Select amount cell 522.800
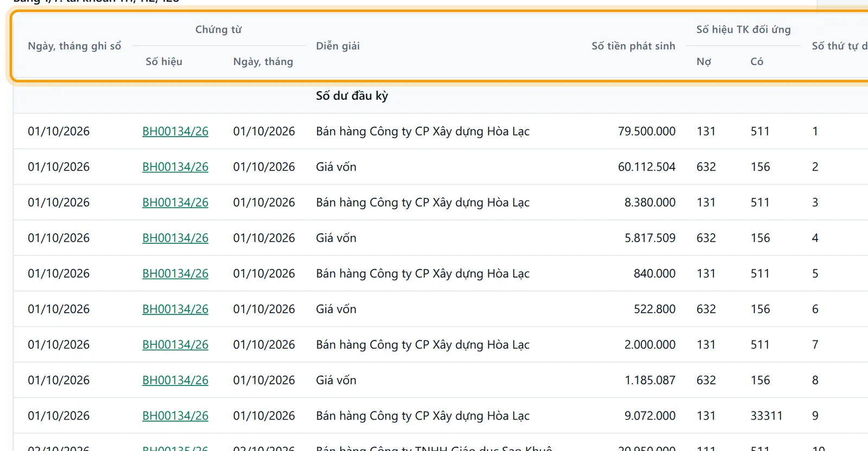Viewport: 868px width, 451px height. pos(655,309)
